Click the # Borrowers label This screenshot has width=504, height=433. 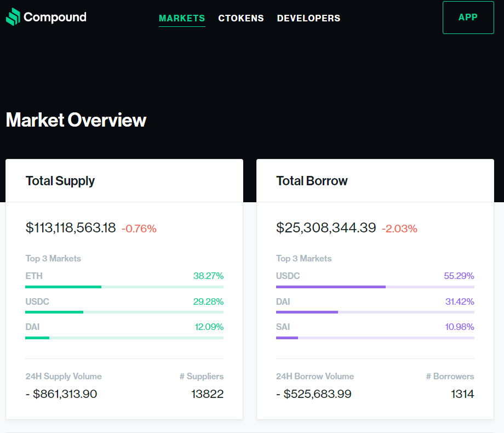point(450,377)
